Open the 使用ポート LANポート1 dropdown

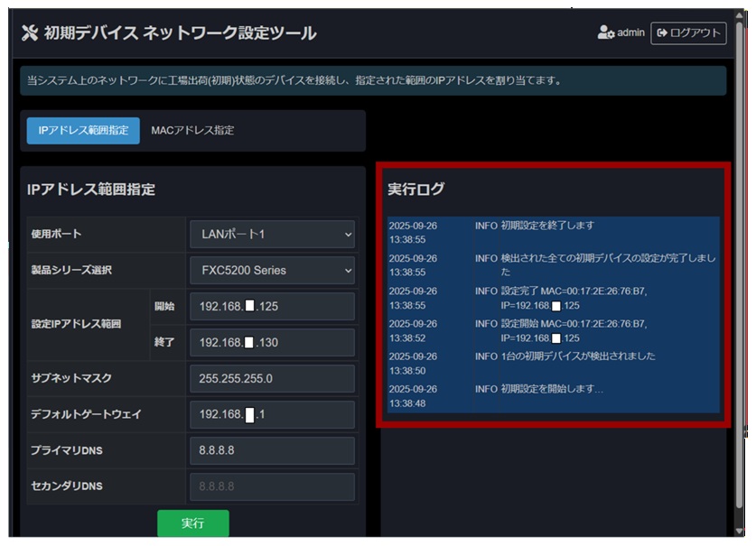pos(273,235)
